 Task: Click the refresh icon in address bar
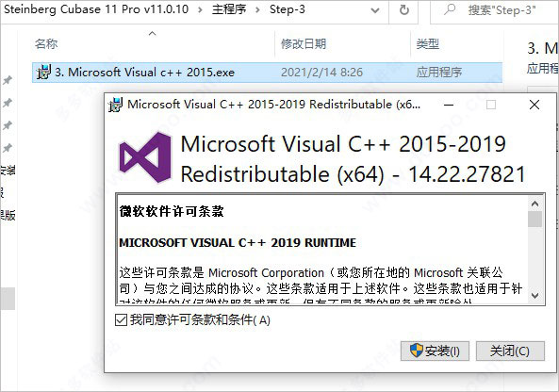point(403,10)
